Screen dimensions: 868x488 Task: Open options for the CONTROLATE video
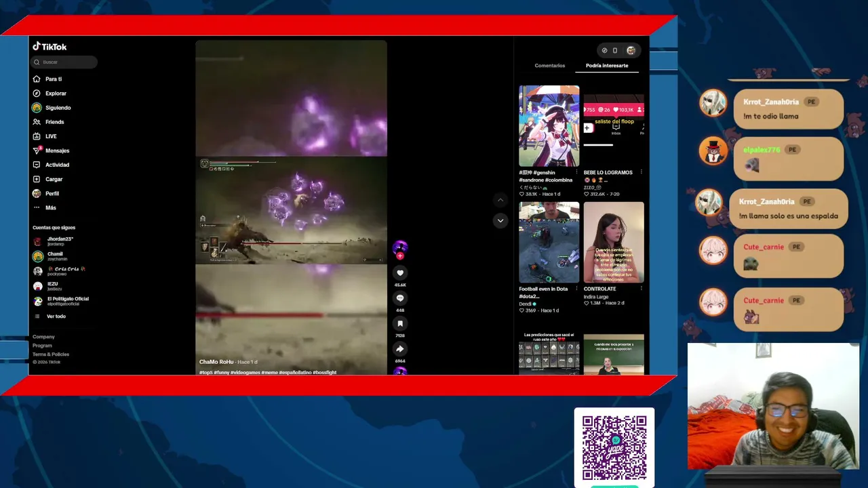pos(641,289)
